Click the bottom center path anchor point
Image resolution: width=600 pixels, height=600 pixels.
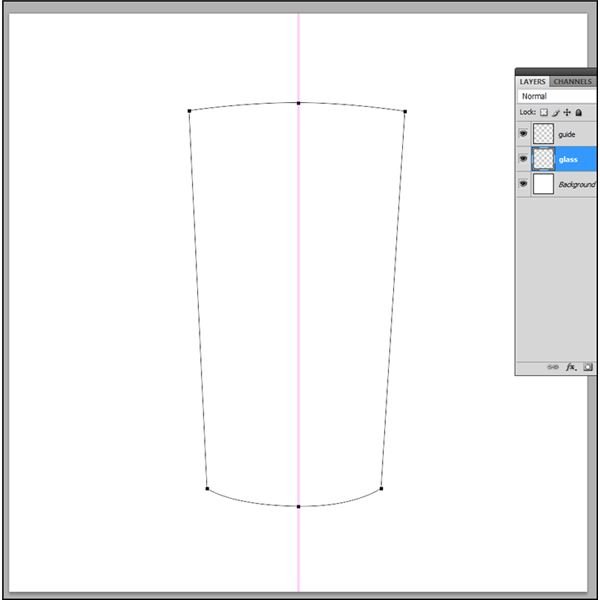tap(298, 507)
